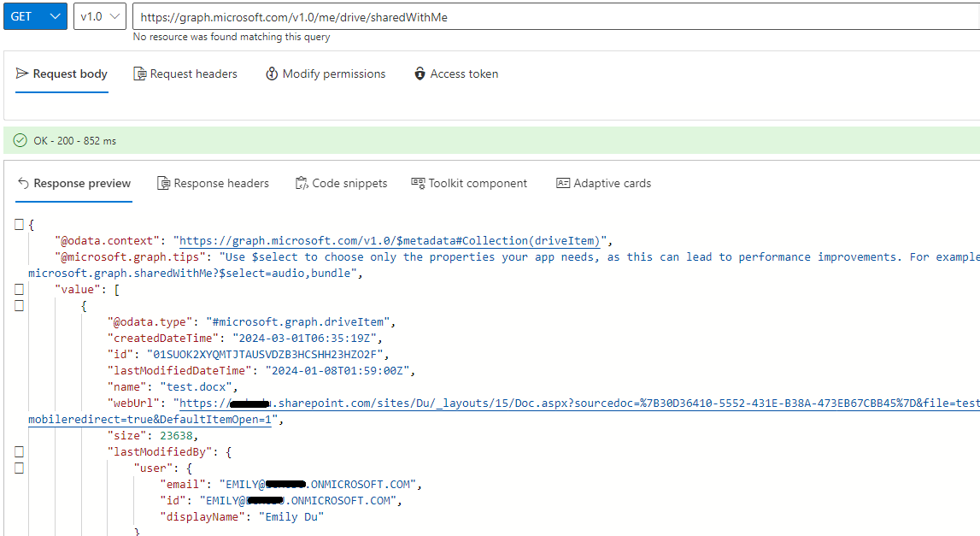Click the mobileredirect=true&DefaultItemOpen=1 link continuation
Viewport: 980px width, 536px height.
[x=150, y=420]
